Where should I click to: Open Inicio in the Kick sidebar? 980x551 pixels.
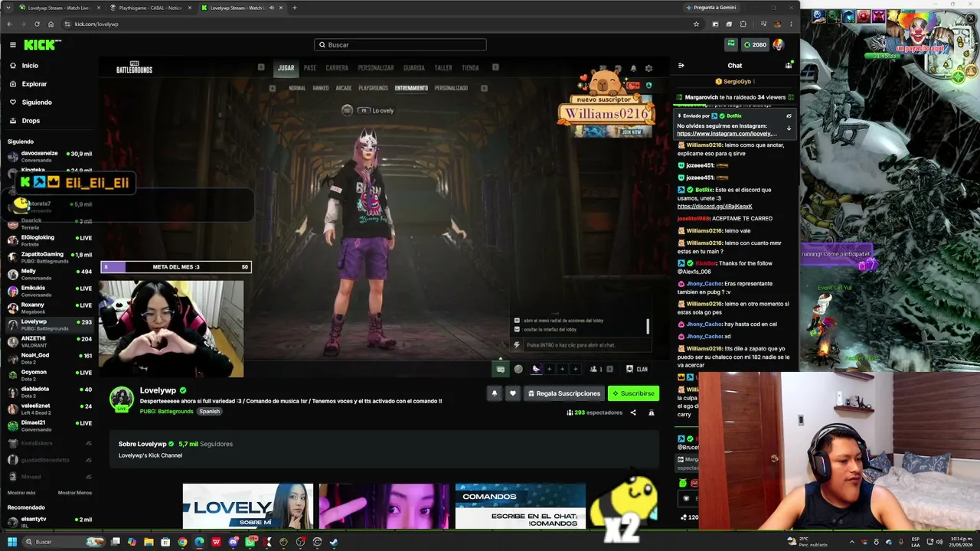tap(30, 66)
